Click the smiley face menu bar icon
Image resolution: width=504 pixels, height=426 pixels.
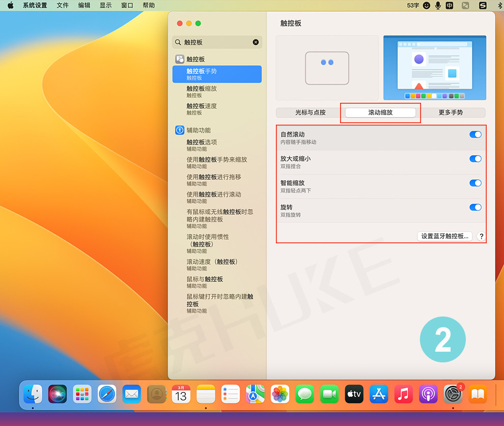coord(427,5)
